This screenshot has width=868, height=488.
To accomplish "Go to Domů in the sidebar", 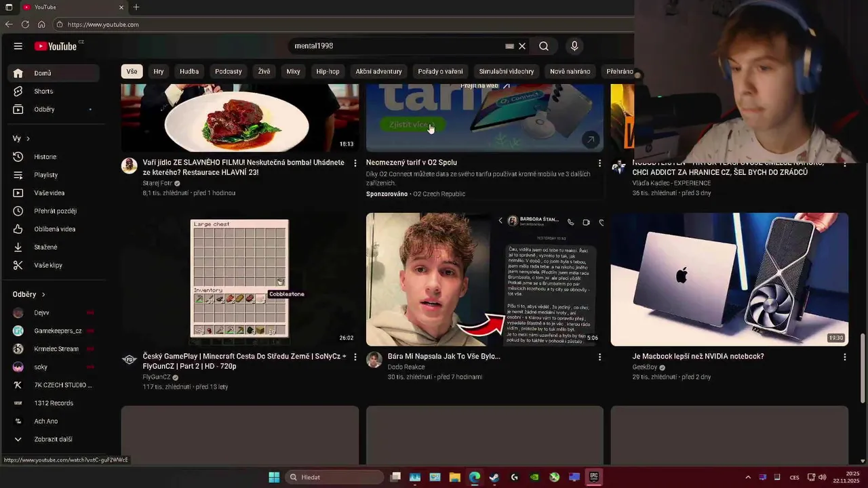I will coord(54,73).
